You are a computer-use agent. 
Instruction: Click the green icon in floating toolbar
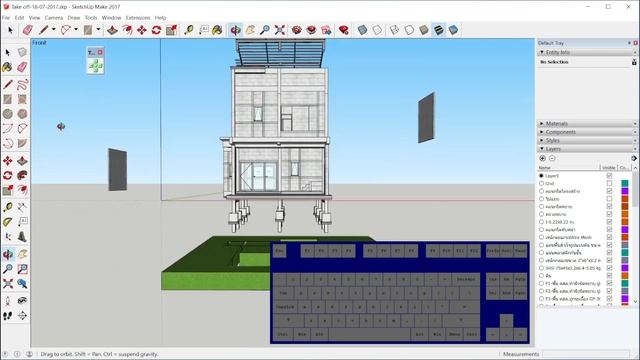[x=96, y=65]
